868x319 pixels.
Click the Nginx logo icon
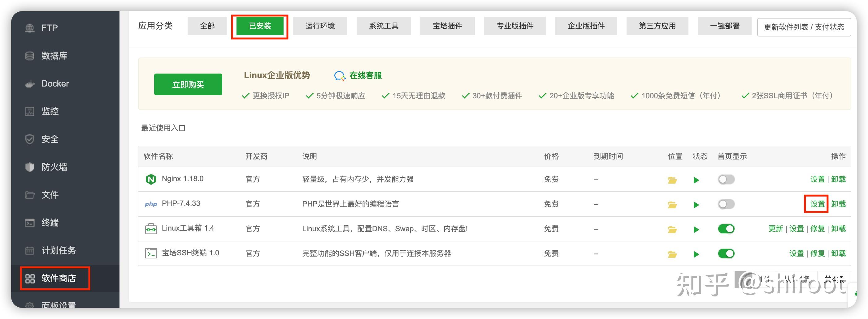pos(151,179)
